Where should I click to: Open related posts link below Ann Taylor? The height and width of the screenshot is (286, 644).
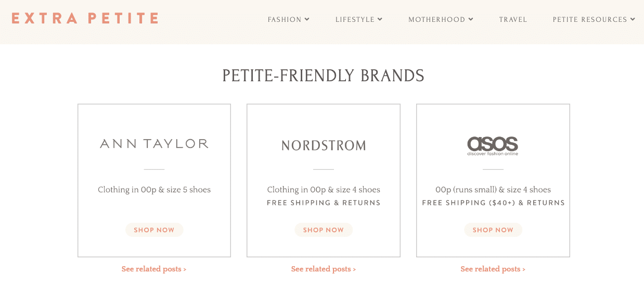tap(154, 269)
